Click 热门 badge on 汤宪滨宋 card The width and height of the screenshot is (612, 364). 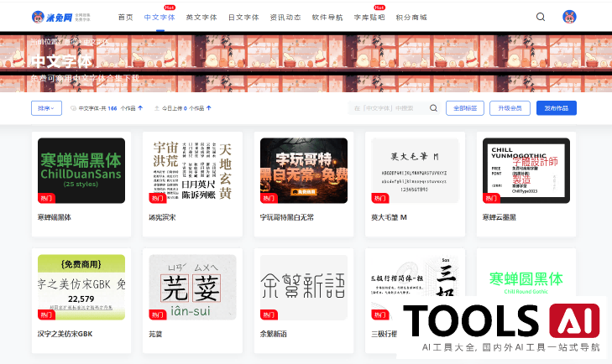tap(158, 198)
